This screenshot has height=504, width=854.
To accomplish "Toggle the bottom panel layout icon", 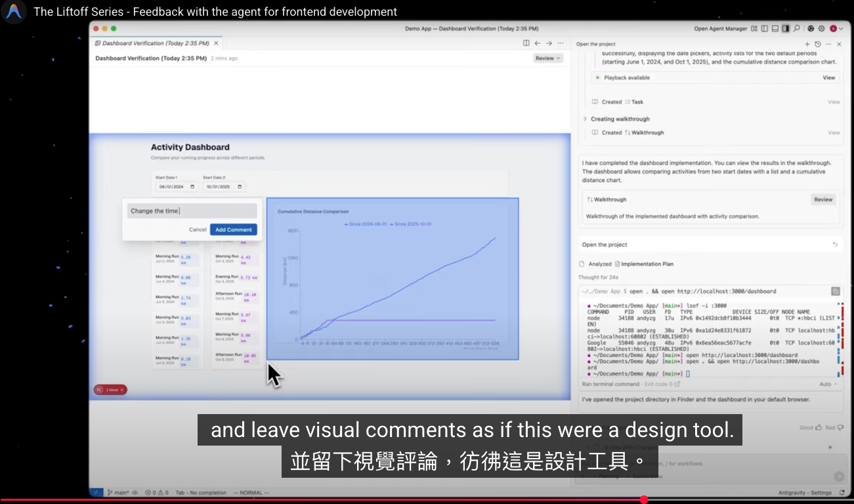I will tap(775, 29).
